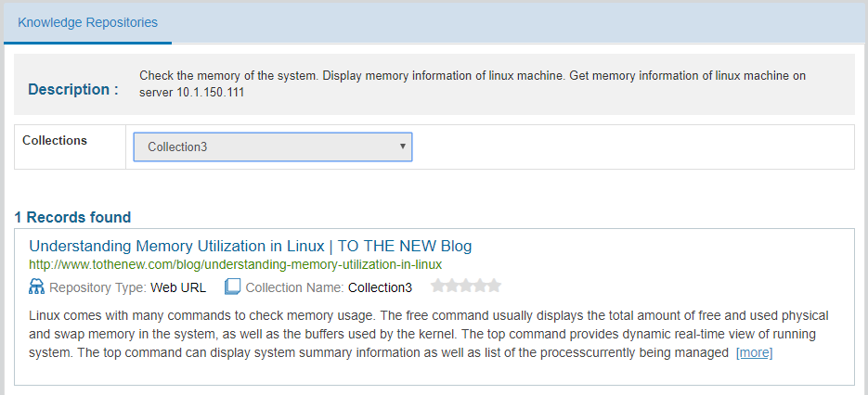Click the Collection Name pages icon
Screen dimensions: 868x395
coord(233,287)
